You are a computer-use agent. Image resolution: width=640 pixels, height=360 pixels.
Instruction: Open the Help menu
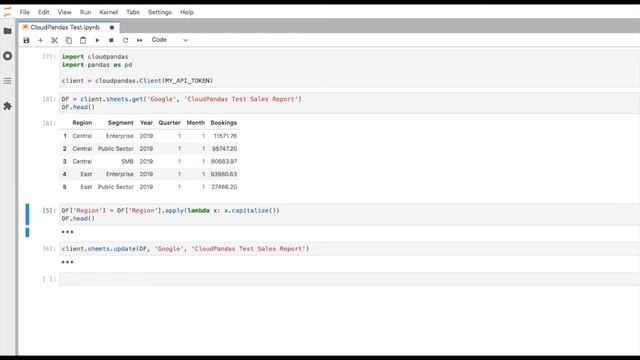pyautogui.click(x=187, y=12)
